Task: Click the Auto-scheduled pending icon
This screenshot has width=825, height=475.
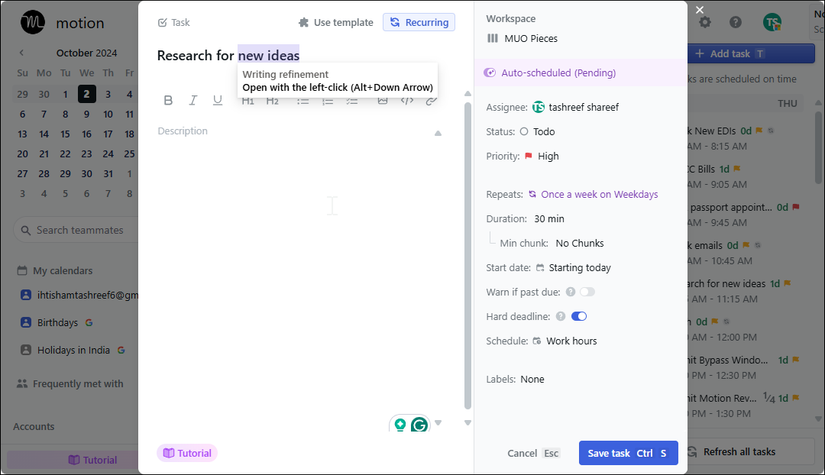Action: [489, 73]
